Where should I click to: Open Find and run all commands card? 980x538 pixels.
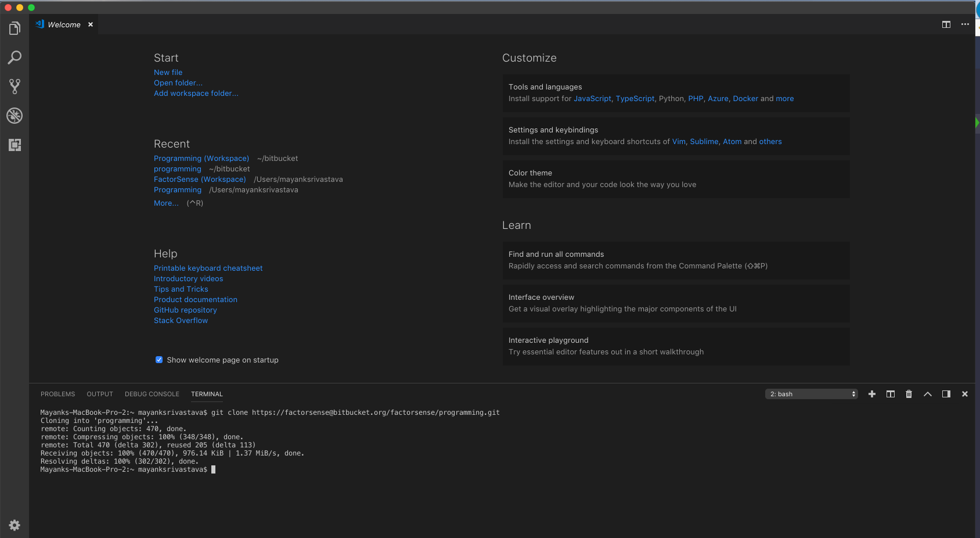(x=676, y=260)
